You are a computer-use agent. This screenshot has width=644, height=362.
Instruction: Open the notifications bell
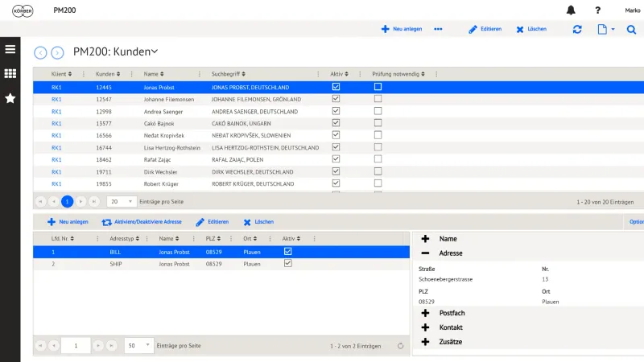pos(571,10)
